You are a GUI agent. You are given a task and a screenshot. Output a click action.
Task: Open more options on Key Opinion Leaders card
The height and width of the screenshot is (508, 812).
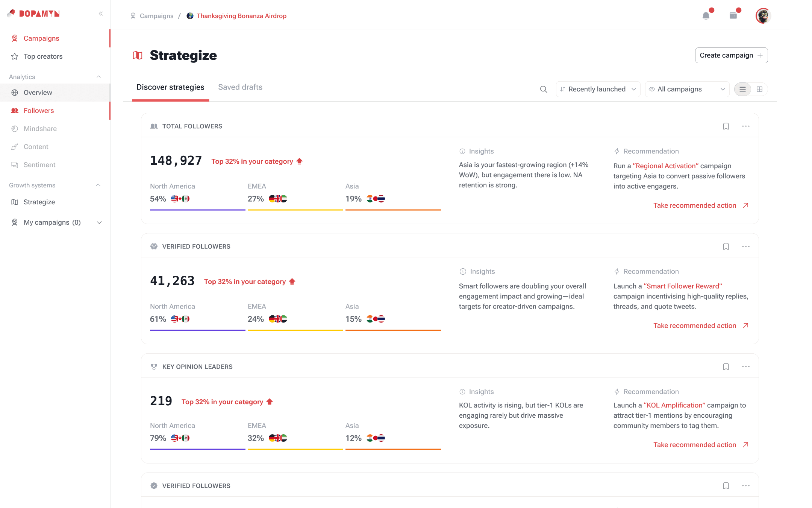coord(746,367)
